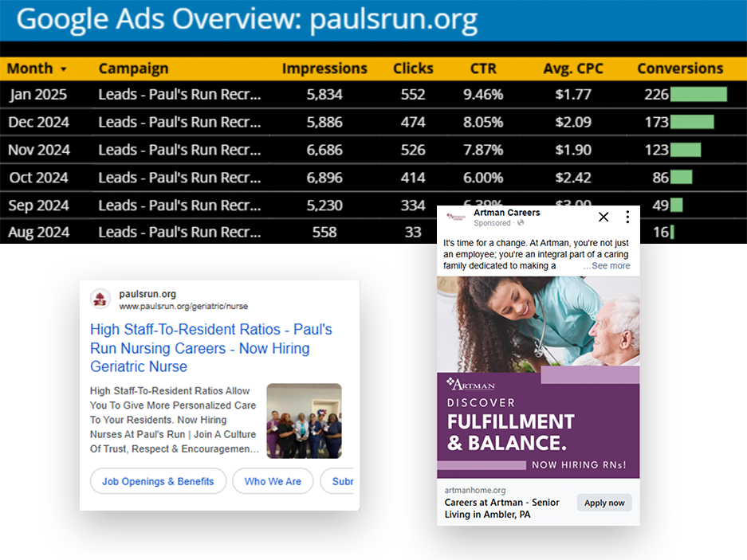Viewport: 747px width, 560px height.
Task: Click the Job Openings & Benefits sitelink
Action: coord(158,481)
